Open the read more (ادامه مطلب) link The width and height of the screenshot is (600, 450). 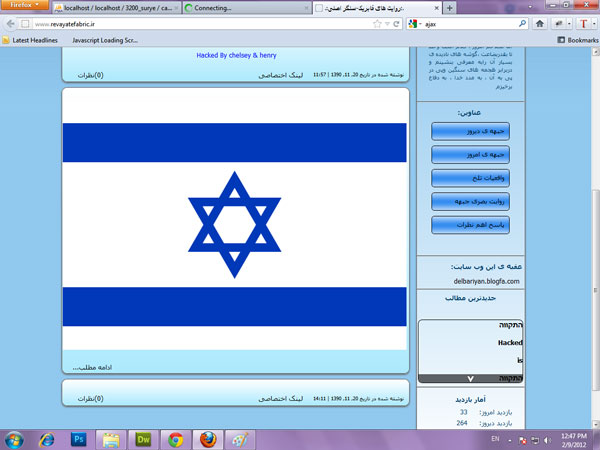(92, 367)
